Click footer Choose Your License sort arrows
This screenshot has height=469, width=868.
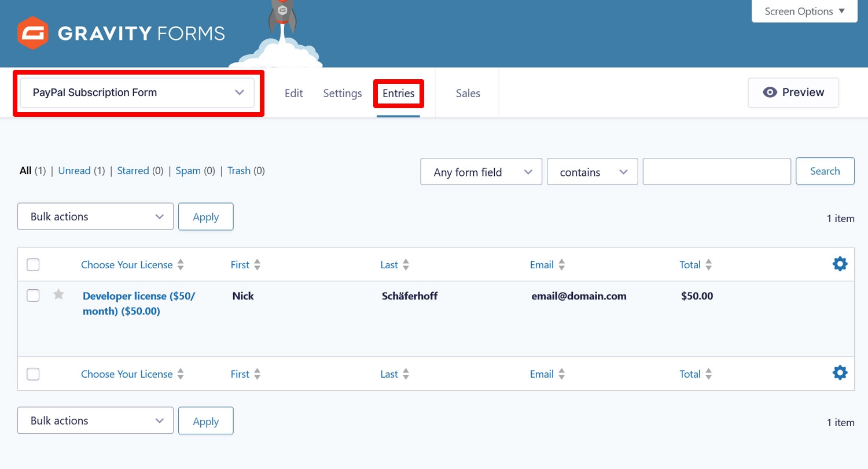181,374
